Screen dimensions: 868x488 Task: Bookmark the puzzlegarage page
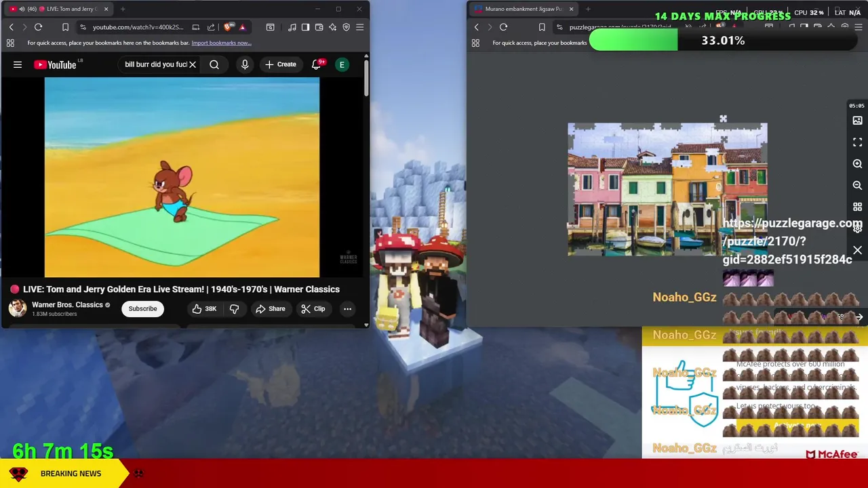click(x=541, y=27)
